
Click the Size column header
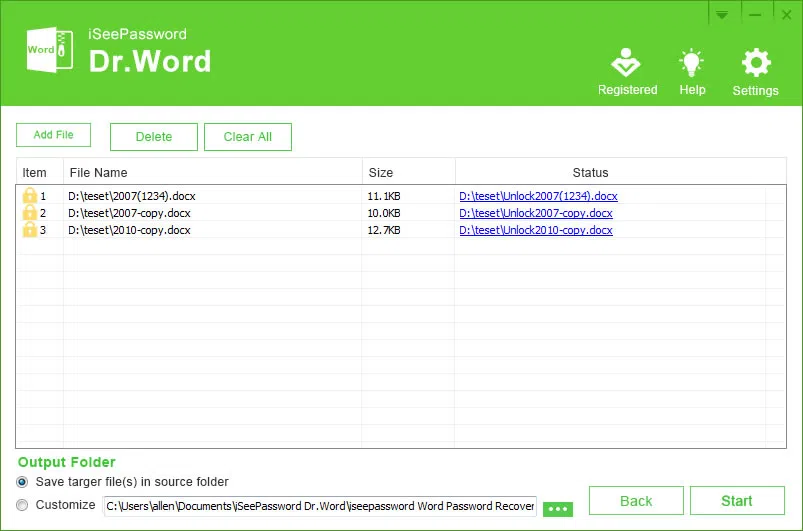pos(409,173)
